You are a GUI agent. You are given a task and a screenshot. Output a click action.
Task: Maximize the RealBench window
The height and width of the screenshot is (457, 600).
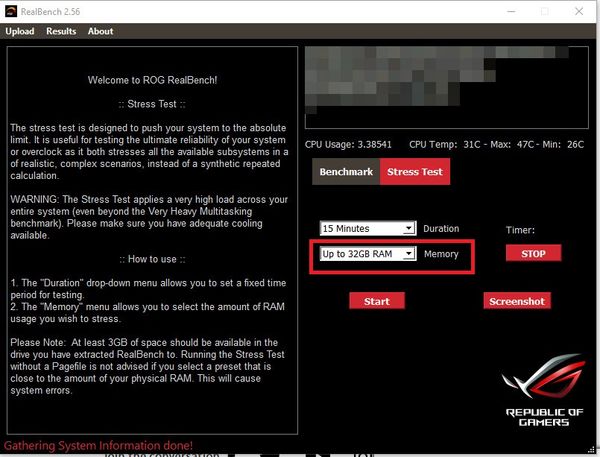544,11
